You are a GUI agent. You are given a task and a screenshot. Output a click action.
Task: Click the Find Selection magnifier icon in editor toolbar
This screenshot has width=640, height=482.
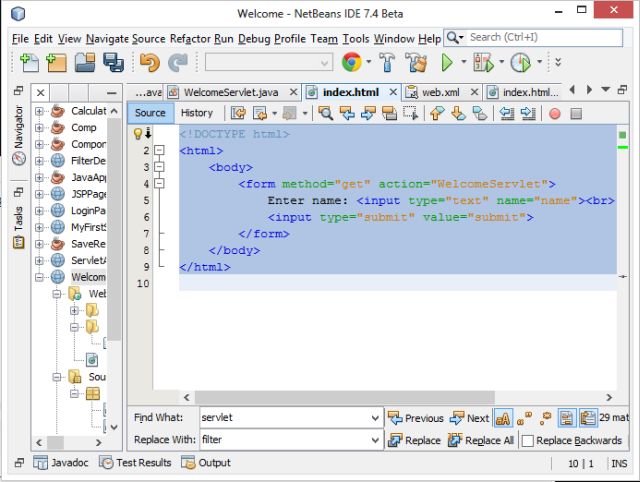click(x=325, y=113)
